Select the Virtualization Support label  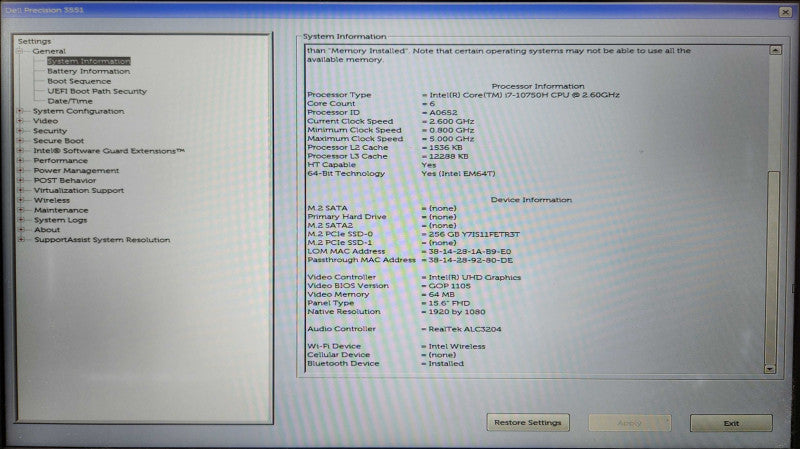[79, 190]
